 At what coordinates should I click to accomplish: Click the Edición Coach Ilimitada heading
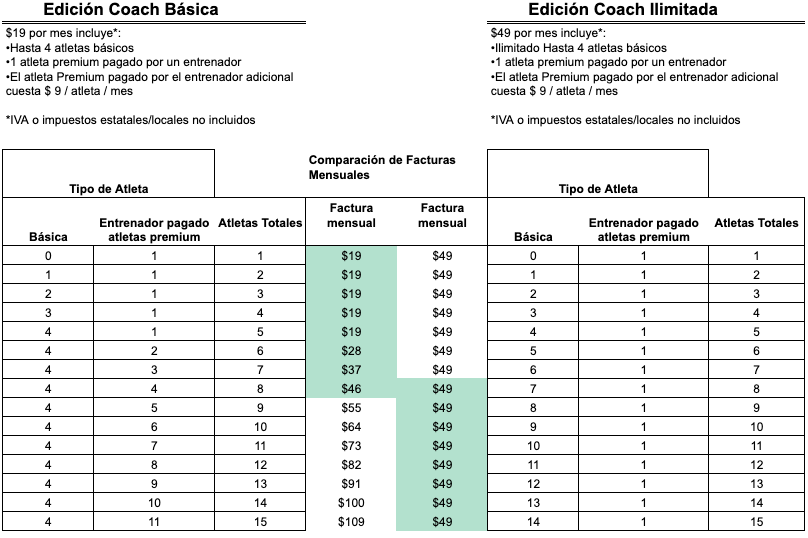click(623, 9)
